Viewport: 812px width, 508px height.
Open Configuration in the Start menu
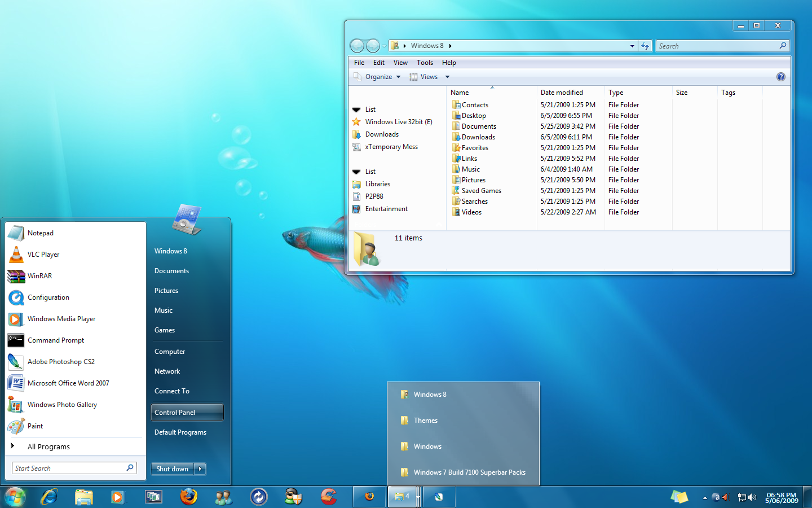[x=76, y=297]
